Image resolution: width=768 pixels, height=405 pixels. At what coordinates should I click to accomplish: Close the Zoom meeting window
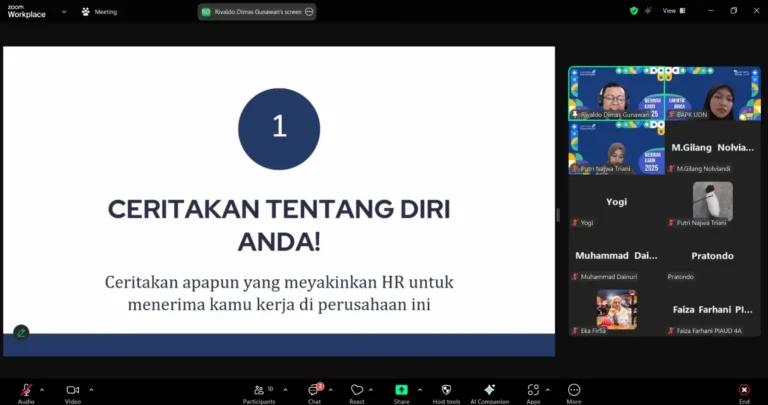[756, 11]
